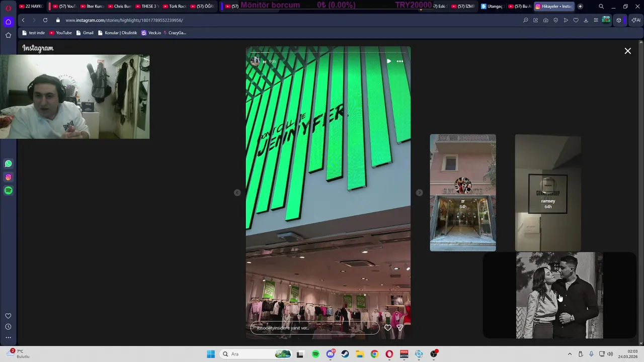Open the ad blocker shield icon

point(556,20)
